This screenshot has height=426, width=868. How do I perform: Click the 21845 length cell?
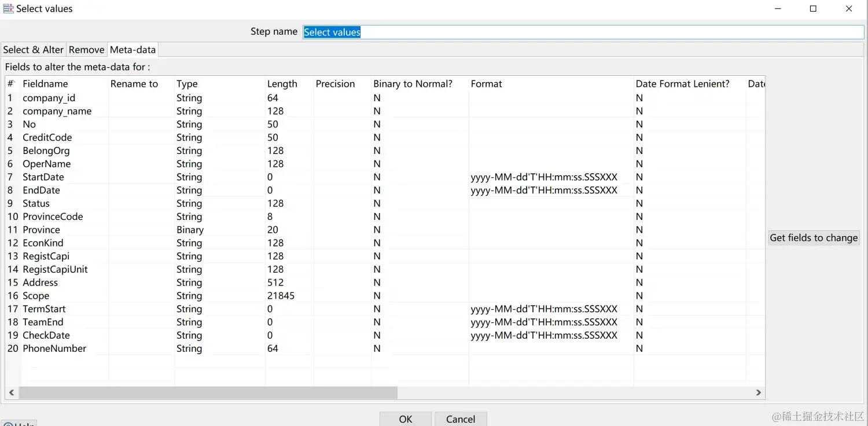(289, 296)
